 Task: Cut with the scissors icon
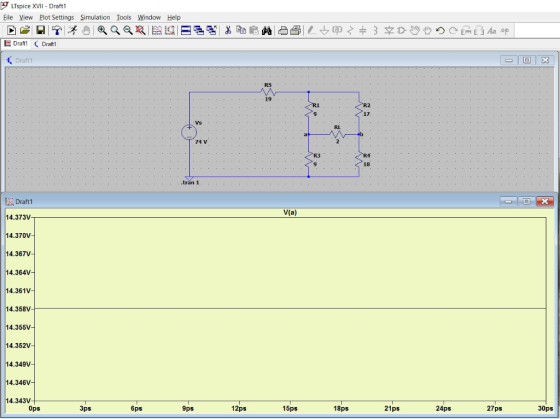pos(228,31)
